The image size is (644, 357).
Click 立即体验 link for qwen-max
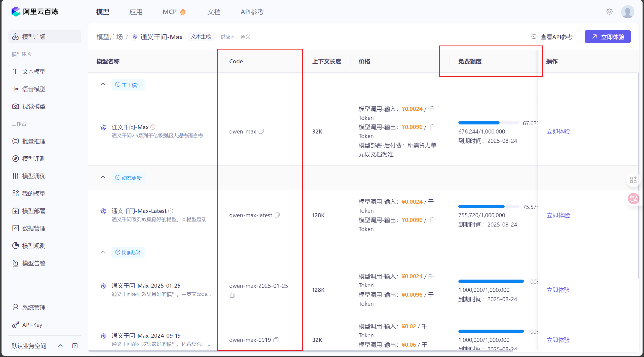click(558, 131)
